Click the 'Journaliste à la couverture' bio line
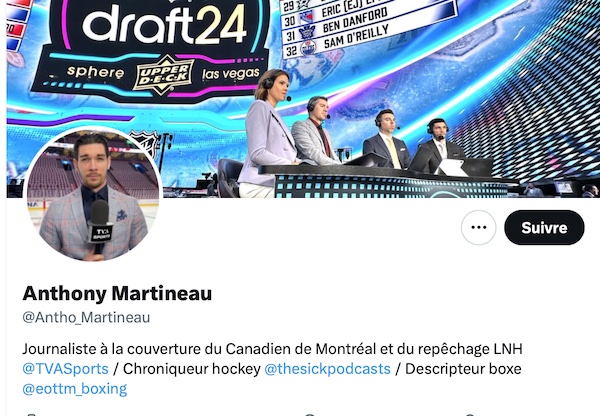600x416 pixels. coord(272,349)
